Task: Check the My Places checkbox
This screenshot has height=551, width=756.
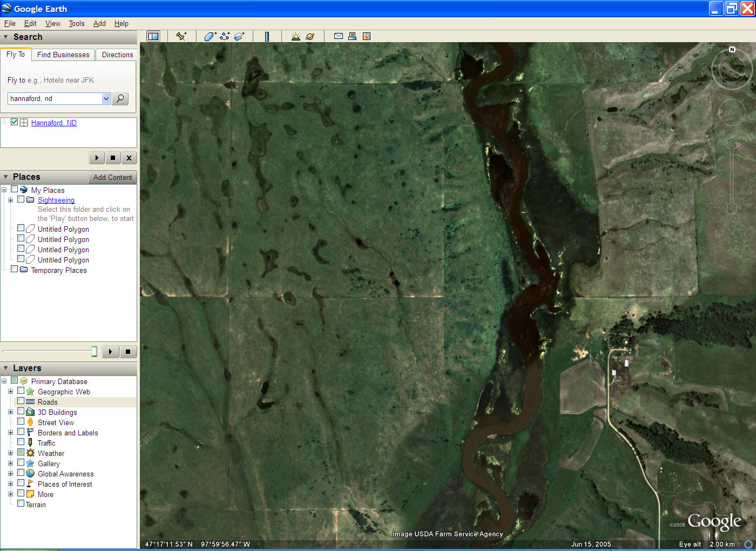Action: [x=15, y=189]
